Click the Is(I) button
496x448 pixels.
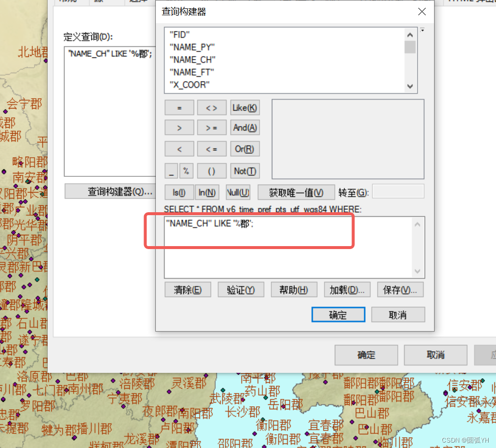pos(179,192)
